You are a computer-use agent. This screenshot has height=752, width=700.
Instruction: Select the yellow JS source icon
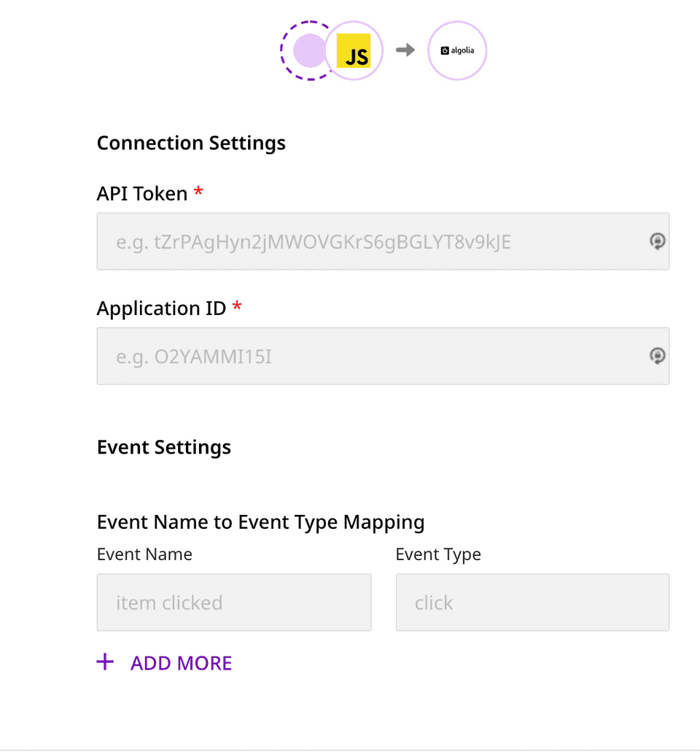pos(354,50)
